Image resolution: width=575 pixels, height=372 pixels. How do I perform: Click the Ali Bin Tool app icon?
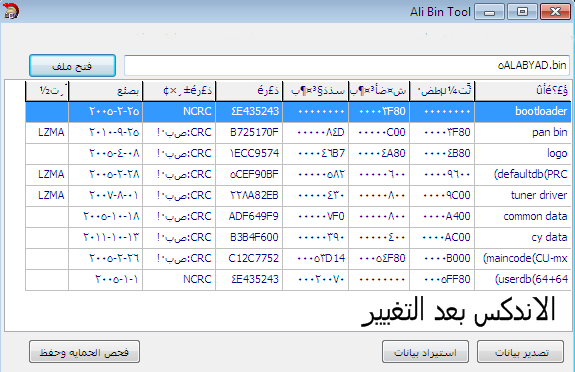[11, 11]
